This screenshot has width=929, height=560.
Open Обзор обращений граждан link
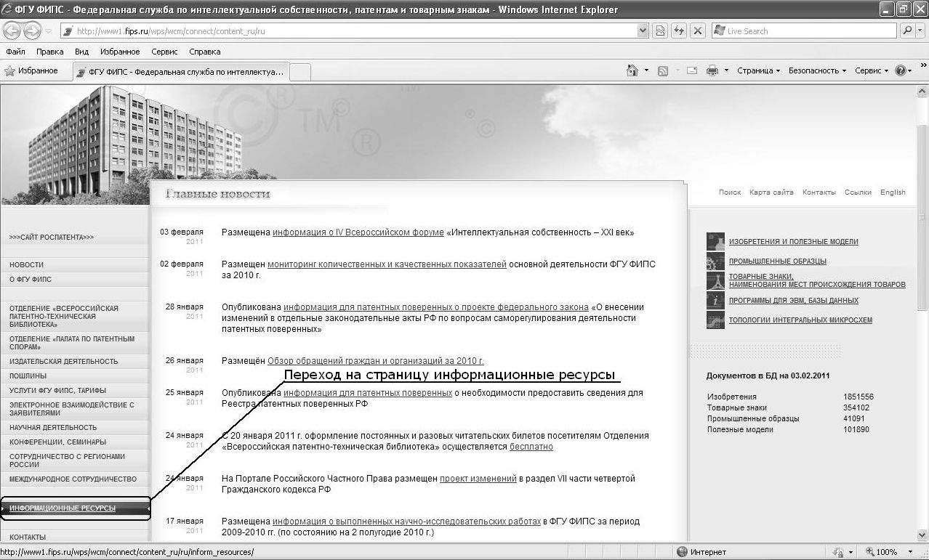375,361
